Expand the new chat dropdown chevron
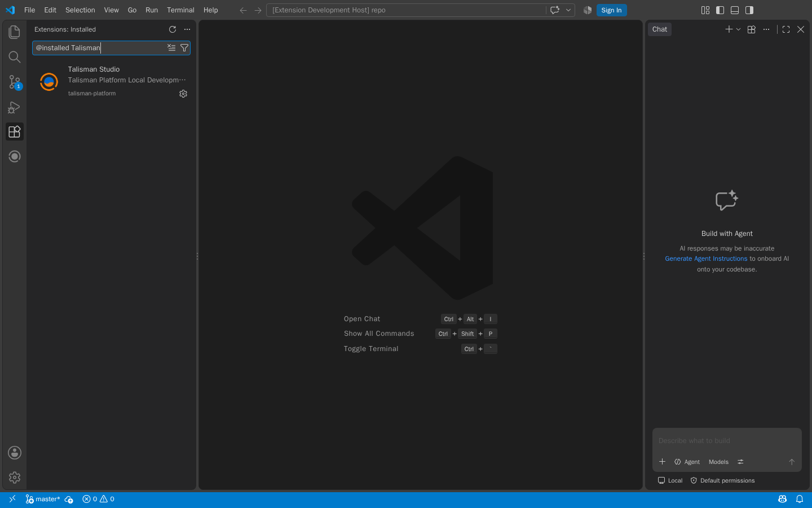The image size is (812, 508). [739, 29]
